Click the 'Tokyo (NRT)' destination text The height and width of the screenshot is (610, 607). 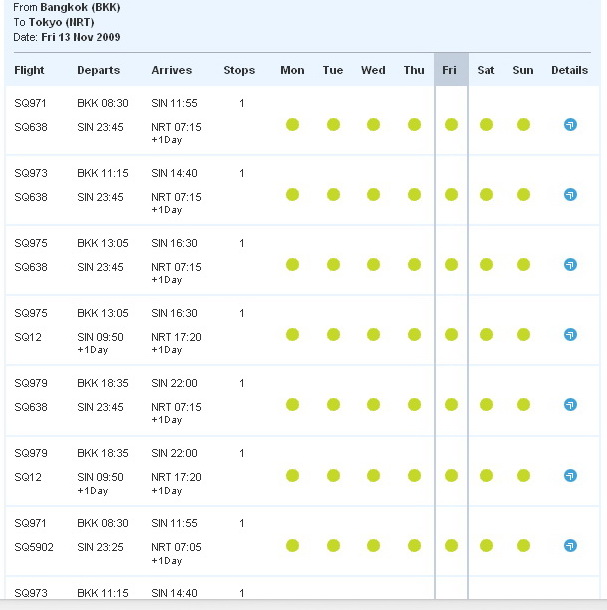coord(61,22)
